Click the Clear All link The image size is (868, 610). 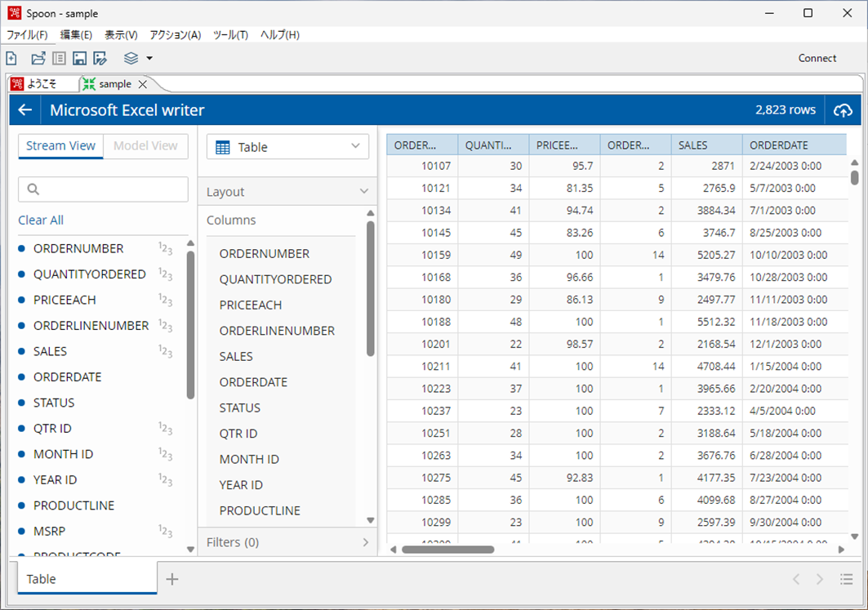[41, 220]
